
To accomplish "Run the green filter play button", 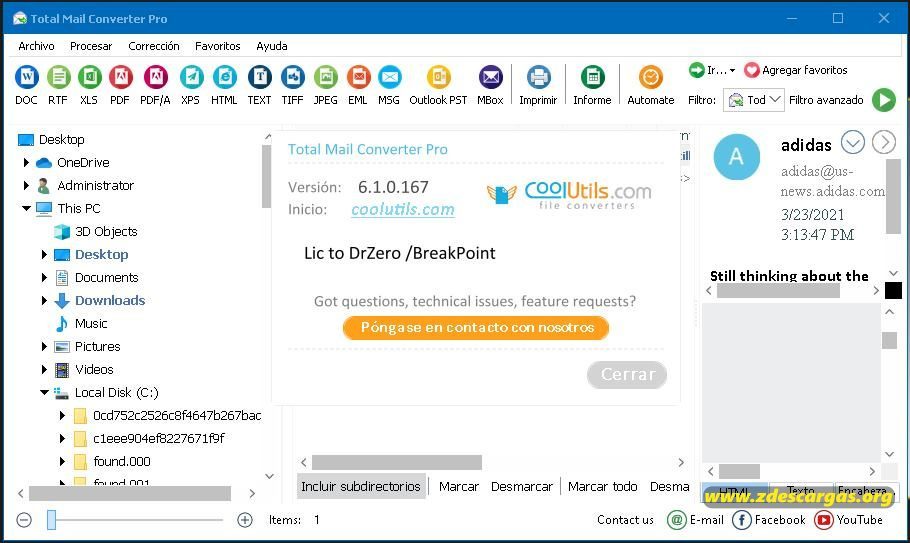I will point(884,100).
